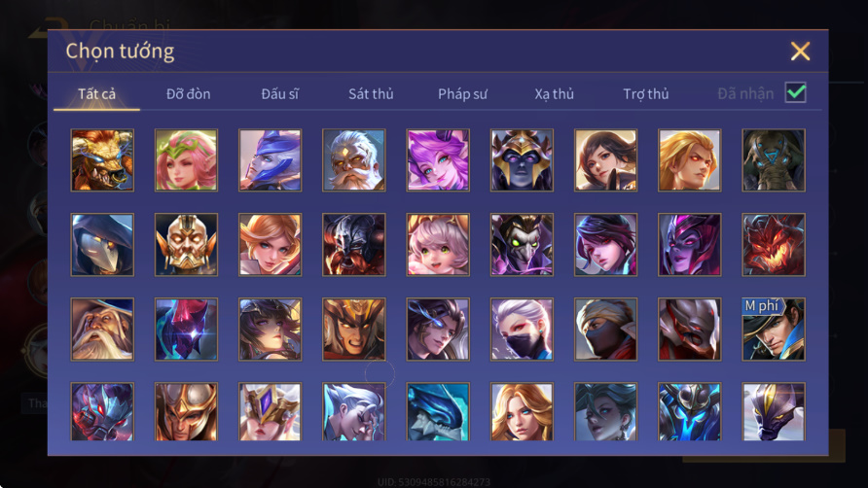868x488 pixels.
Task: Select the orange lion beast hero portrait
Action: 102,160
